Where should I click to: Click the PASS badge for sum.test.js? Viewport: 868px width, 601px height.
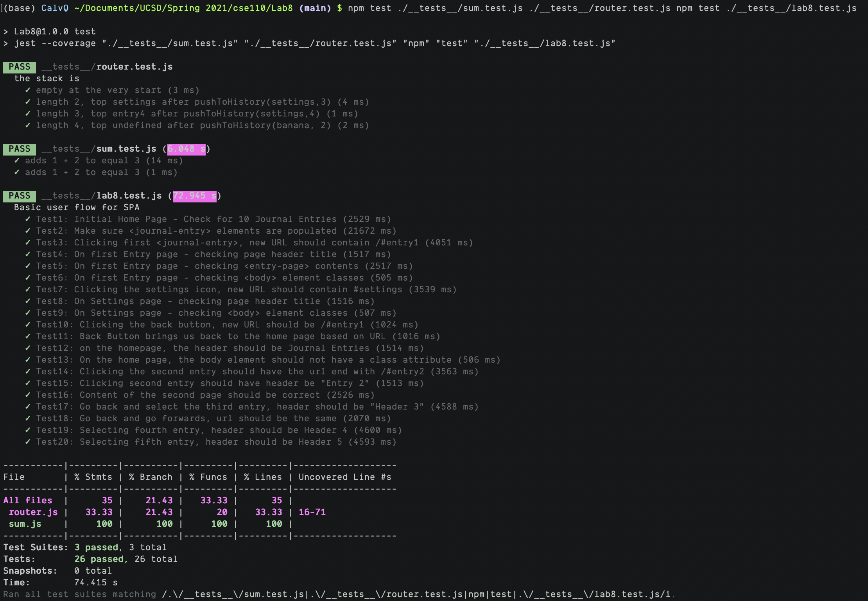coord(19,149)
